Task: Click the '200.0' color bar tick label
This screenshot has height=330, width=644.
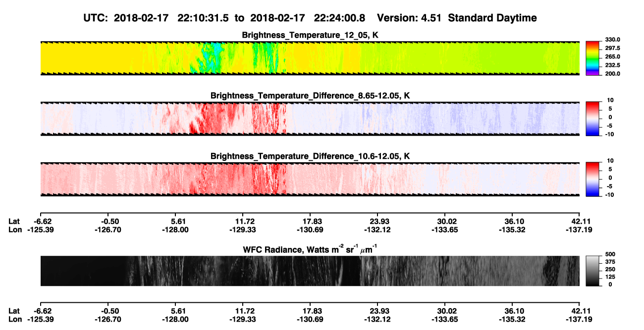Action: (x=613, y=73)
